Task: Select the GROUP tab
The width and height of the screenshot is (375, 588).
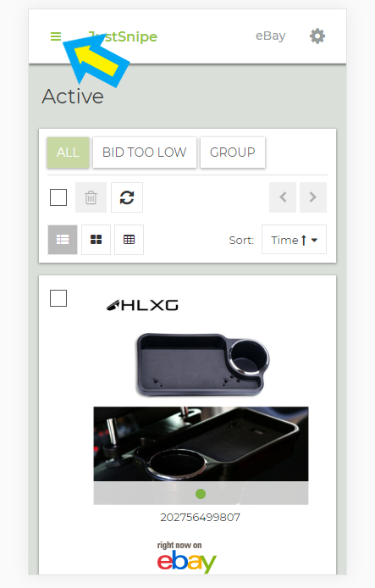Action: (233, 153)
